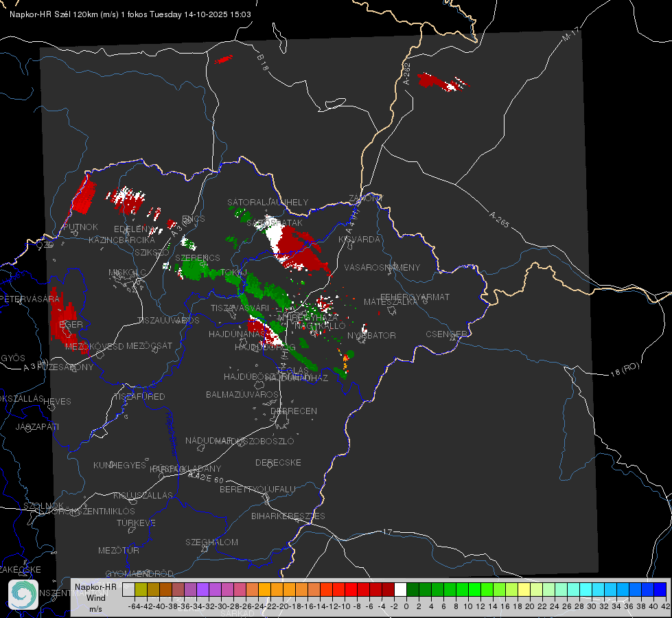Click the SÁTORALJAÚJHELY town label
This screenshot has height=618, width=672.
click(x=268, y=202)
